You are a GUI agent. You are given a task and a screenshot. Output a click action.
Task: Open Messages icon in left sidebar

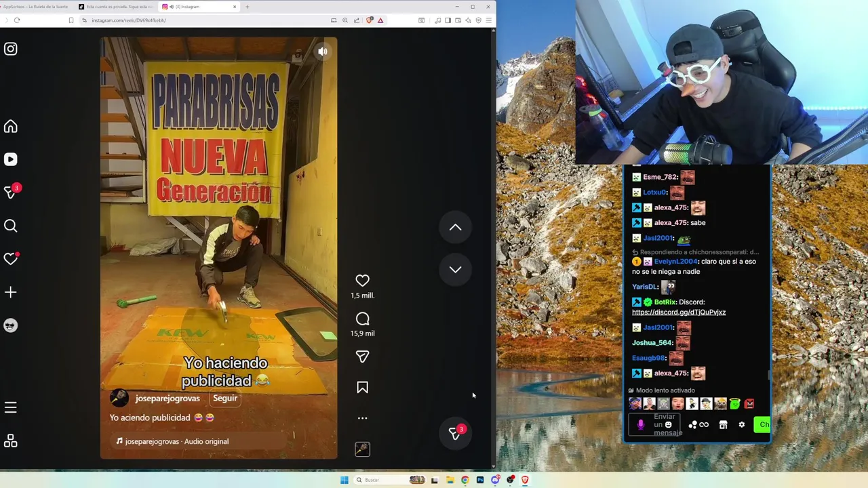click(11, 192)
